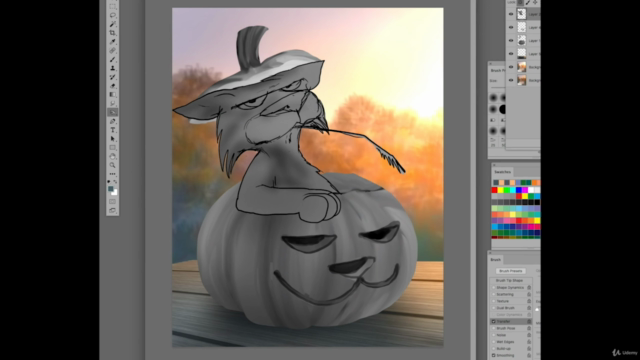The height and width of the screenshot is (360, 640).
Task: Toggle eye of upper Background layer
Action: tap(511, 67)
